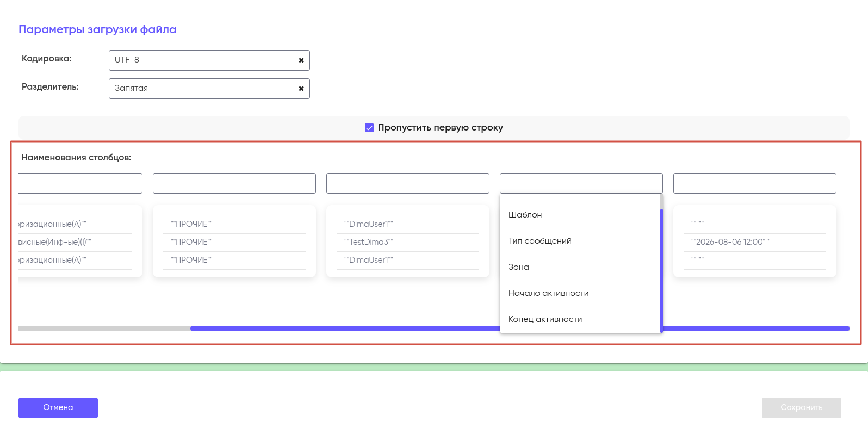This screenshot has width=868, height=446.
Task: Click the dropdown list vertical scrollbar
Action: (661, 270)
